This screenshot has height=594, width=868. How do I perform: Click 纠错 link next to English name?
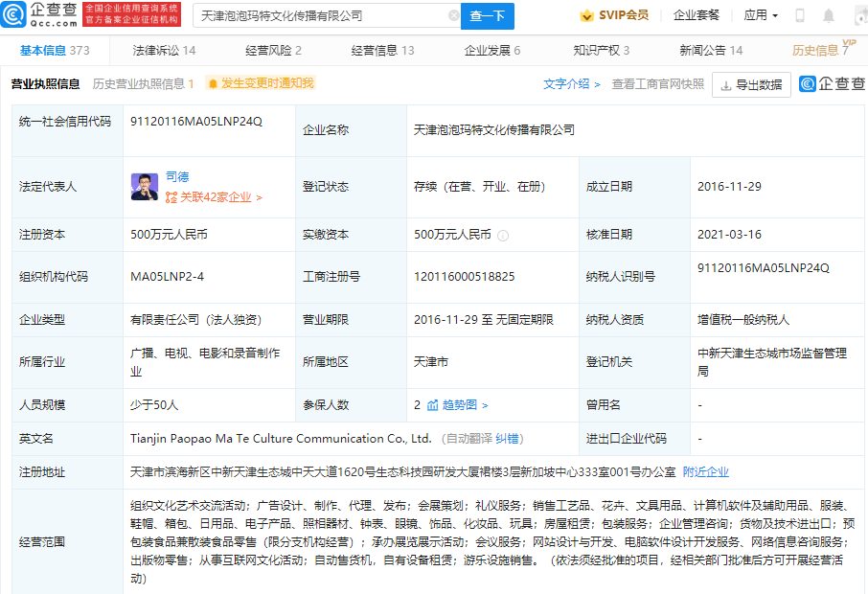508,439
